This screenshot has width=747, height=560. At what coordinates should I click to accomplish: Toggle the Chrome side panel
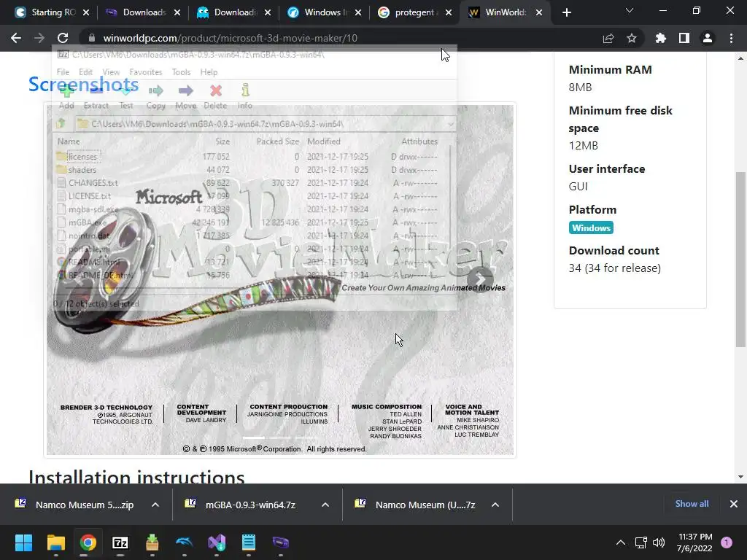coord(684,38)
